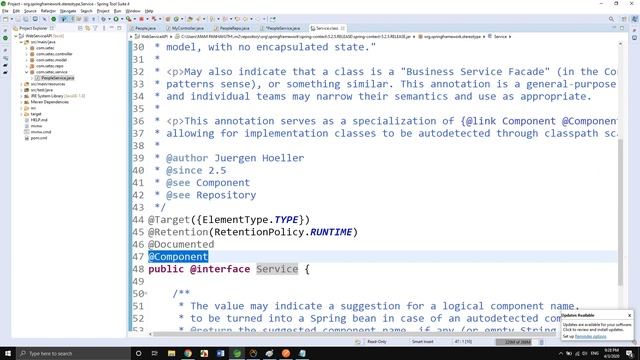Click the highlighted @Component annotation
Viewport: 640px width, 360px height.
178,257
